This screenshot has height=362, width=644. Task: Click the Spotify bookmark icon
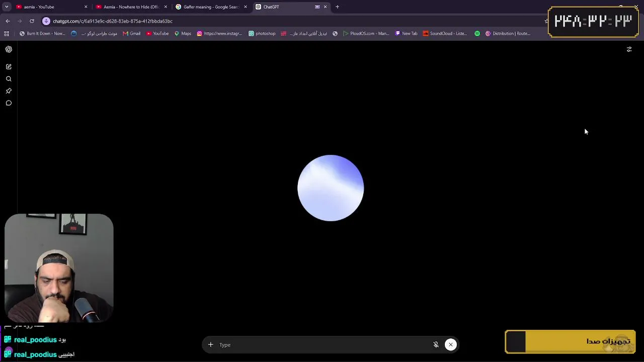pos(477,34)
